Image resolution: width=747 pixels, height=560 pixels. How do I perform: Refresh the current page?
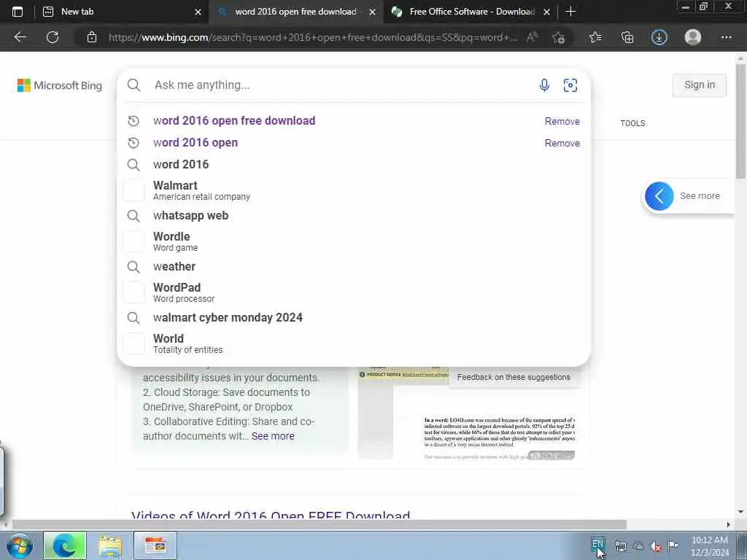click(x=53, y=37)
